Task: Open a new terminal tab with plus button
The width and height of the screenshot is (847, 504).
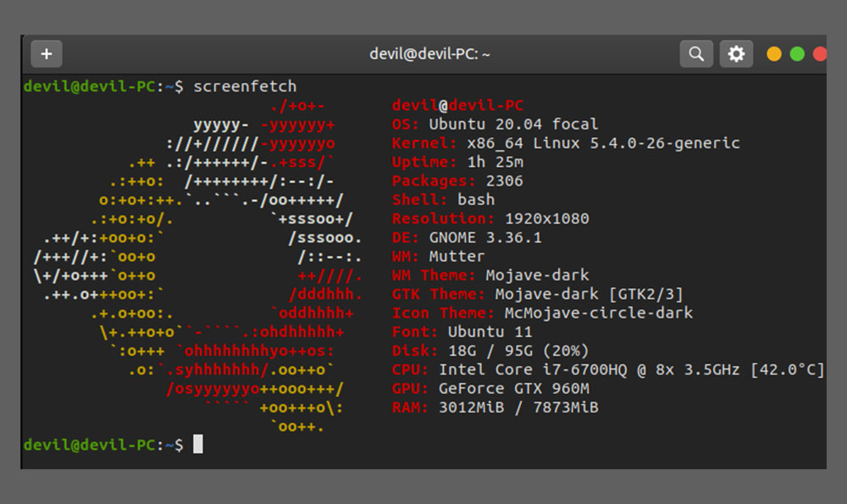Action: pos(47,54)
